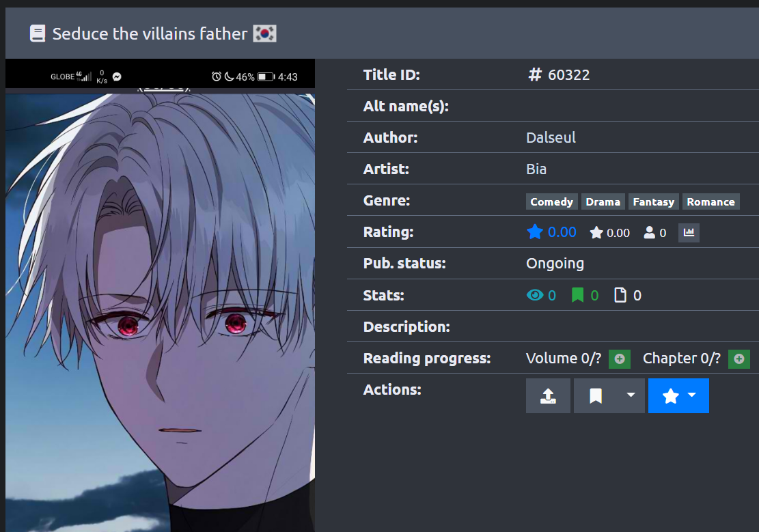This screenshot has height=532, width=759.
Task: Click author name Dalseul
Action: 551,137
